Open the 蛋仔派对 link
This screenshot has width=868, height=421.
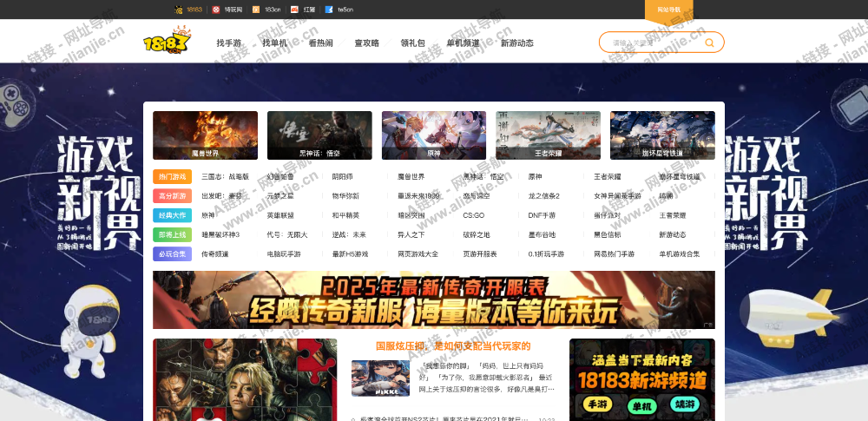608,215
